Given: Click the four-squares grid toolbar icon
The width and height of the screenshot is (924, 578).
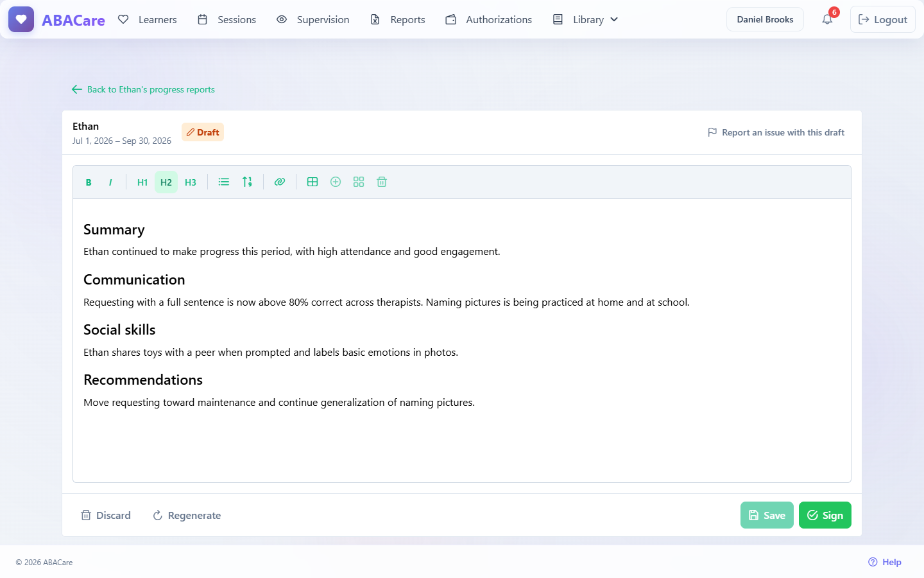Looking at the screenshot, I should (359, 182).
